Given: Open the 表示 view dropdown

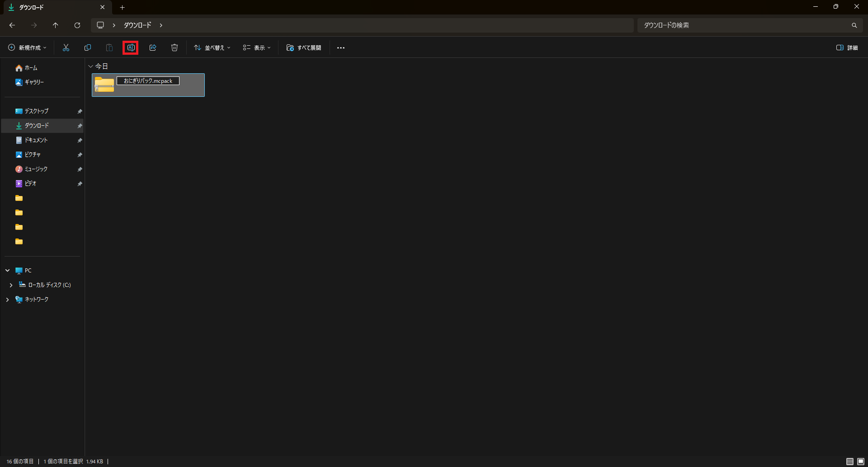Looking at the screenshot, I should click(x=257, y=48).
